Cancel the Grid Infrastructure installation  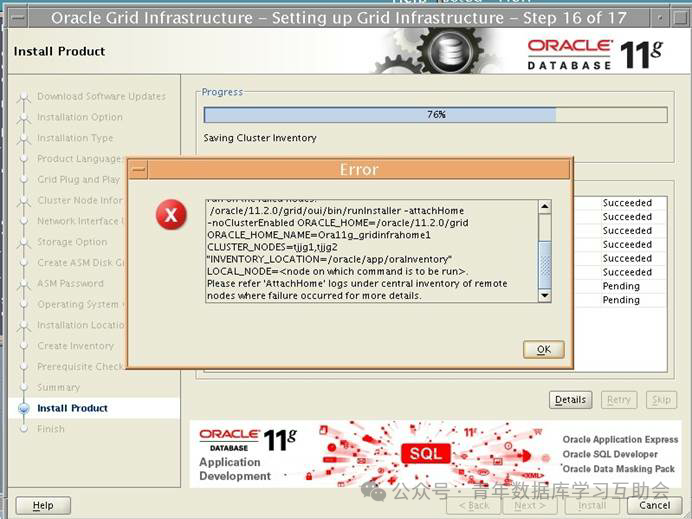pyautogui.click(x=654, y=505)
